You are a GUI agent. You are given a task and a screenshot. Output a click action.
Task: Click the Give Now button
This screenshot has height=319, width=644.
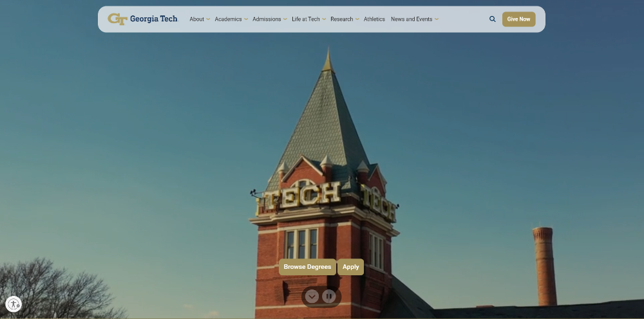pos(518,19)
